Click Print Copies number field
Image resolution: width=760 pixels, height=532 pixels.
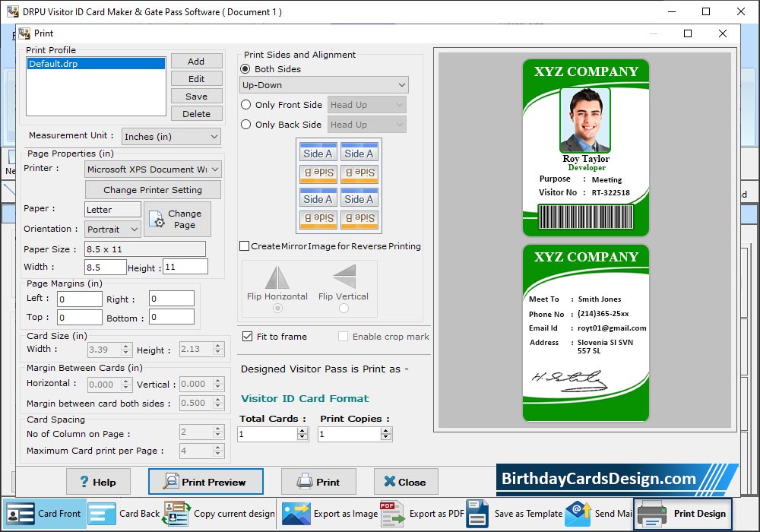tap(350, 434)
